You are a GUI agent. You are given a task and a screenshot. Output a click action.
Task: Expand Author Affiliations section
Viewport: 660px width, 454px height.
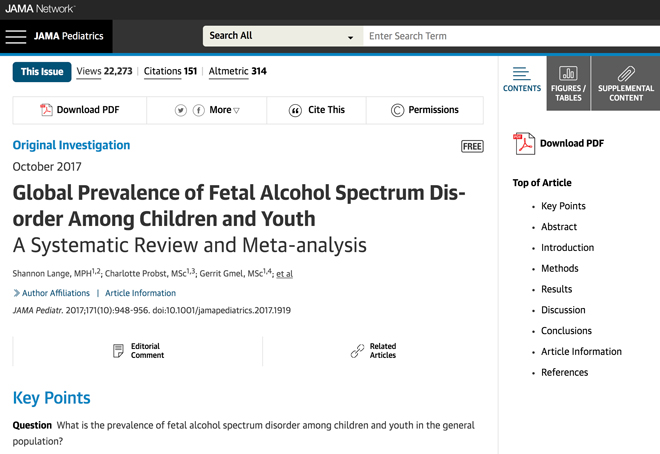click(51, 293)
